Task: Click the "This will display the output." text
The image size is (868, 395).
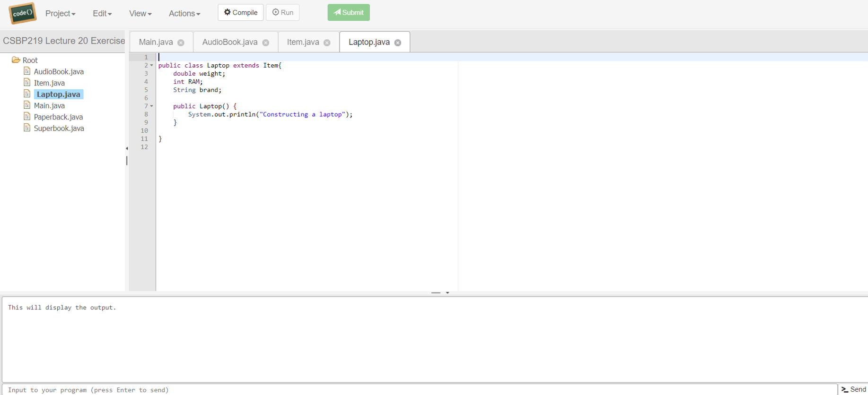Action: 62,308
